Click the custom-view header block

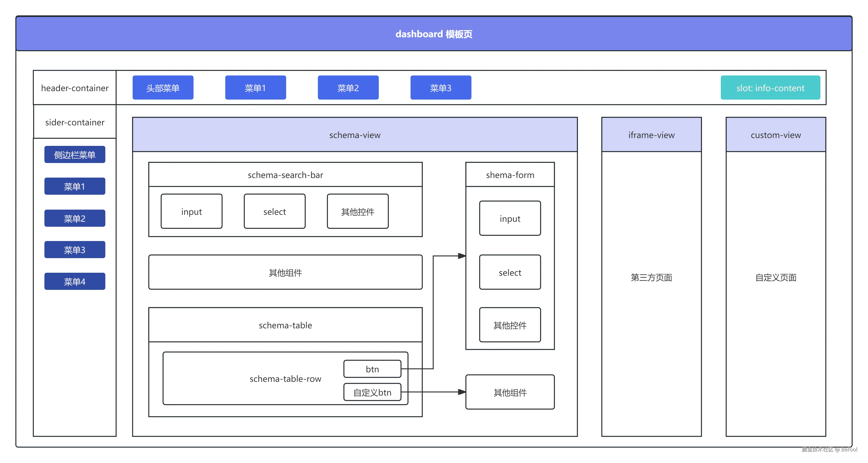click(776, 135)
